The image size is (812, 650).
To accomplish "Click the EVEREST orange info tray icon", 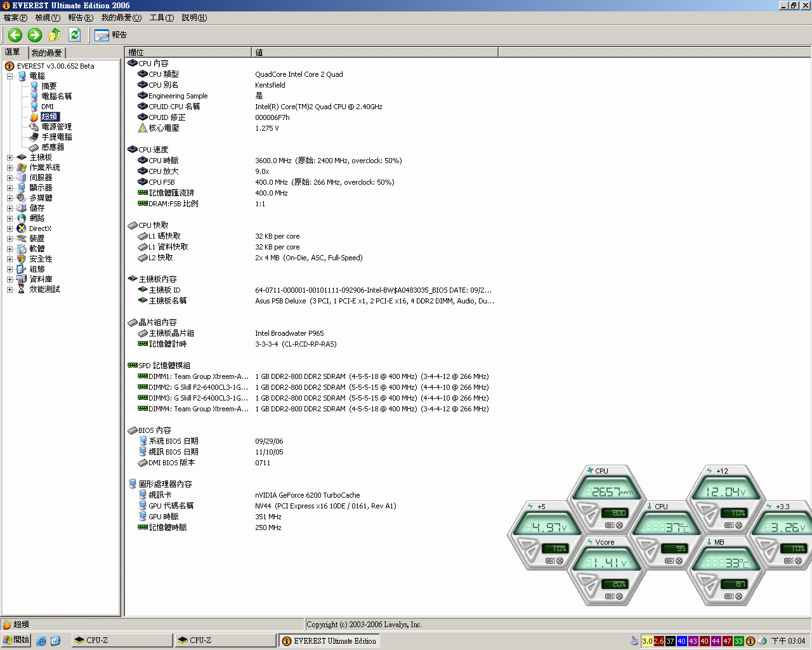I will point(750,641).
